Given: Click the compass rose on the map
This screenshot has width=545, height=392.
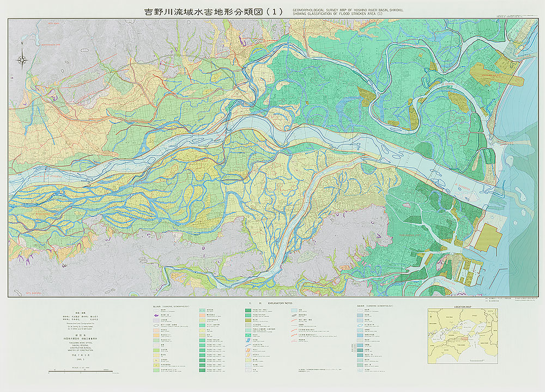Looking at the screenshot, I should point(22,59).
